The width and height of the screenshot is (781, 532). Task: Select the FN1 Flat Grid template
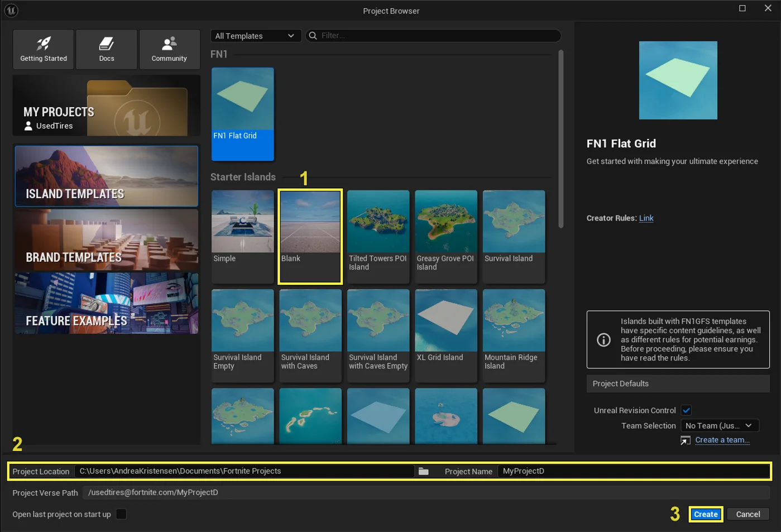(243, 114)
